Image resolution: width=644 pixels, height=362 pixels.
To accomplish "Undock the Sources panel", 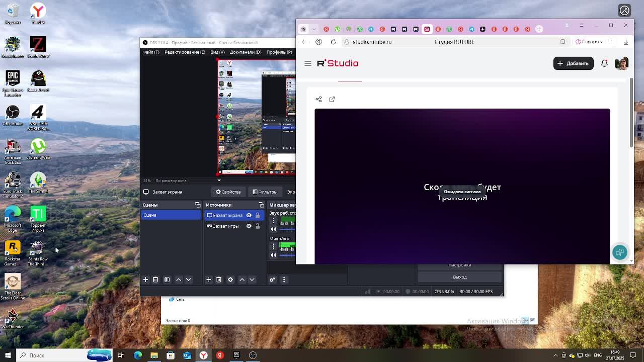I will click(x=261, y=205).
